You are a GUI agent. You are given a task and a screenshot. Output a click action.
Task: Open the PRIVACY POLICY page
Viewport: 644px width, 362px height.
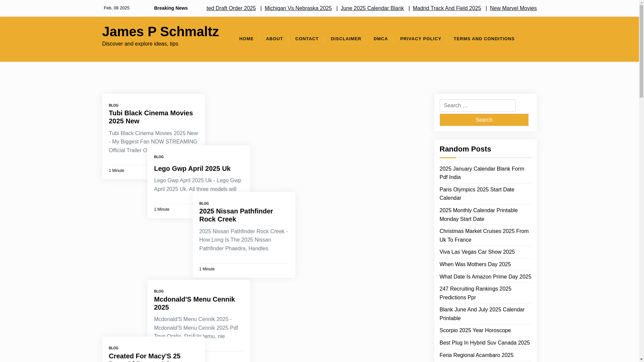click(x=421, y=39)
